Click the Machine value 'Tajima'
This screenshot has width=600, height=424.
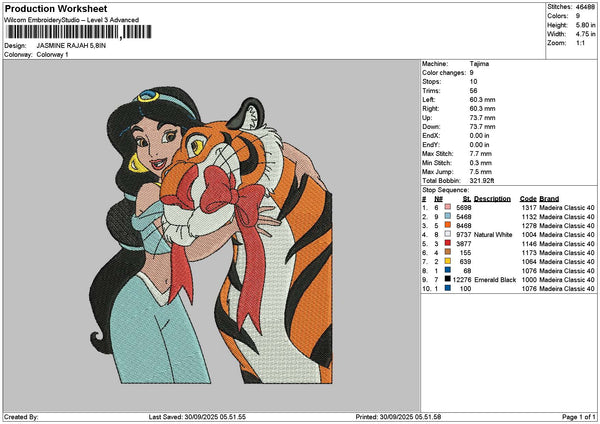click(x=479, y=64)
